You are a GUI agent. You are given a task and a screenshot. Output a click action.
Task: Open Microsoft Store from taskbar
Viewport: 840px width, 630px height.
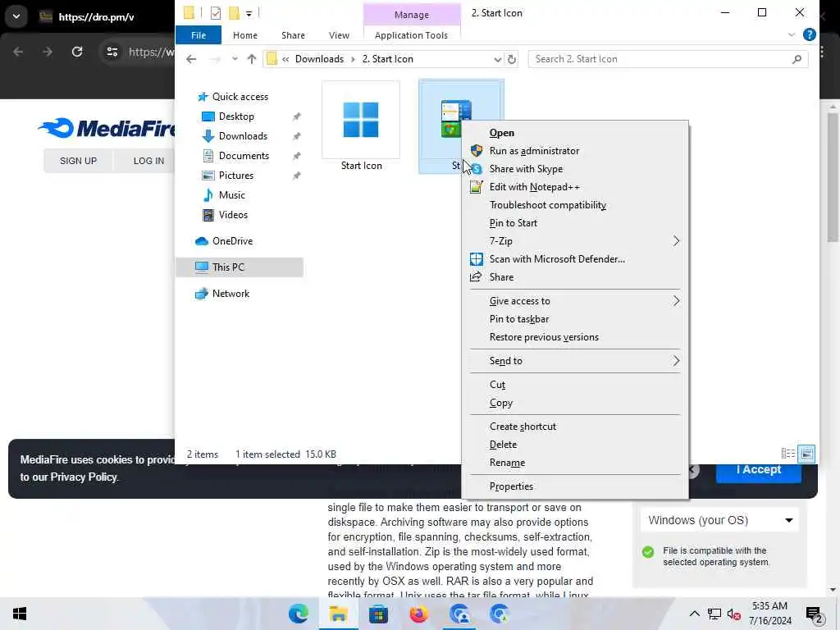click(x=378, y=614)
